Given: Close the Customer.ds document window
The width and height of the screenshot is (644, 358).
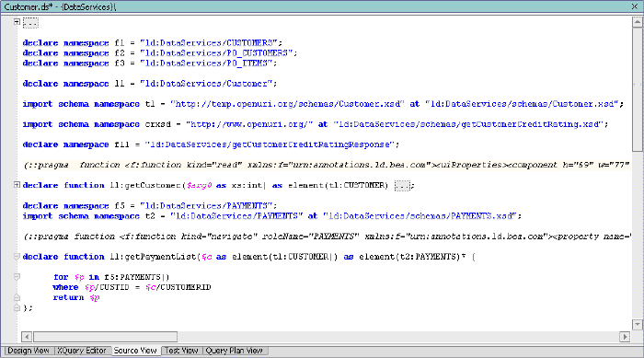Looking at the screenshot, I should coord(635,6).
